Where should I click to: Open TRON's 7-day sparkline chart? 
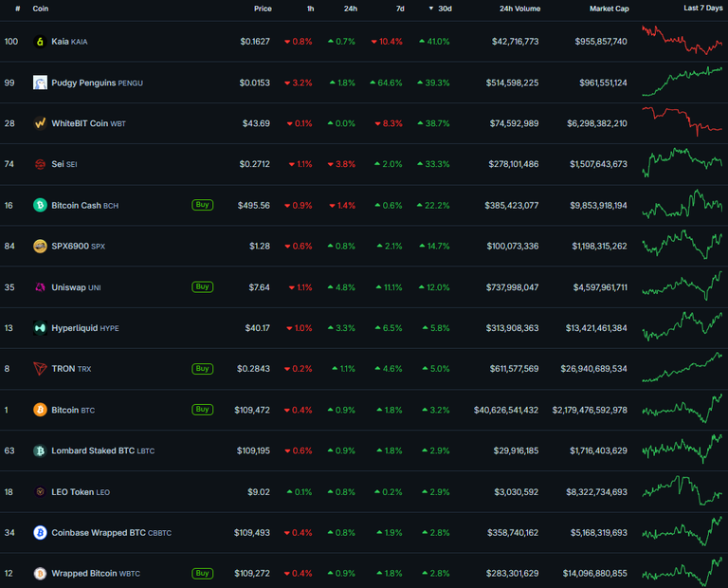click(x=682, y=367)
